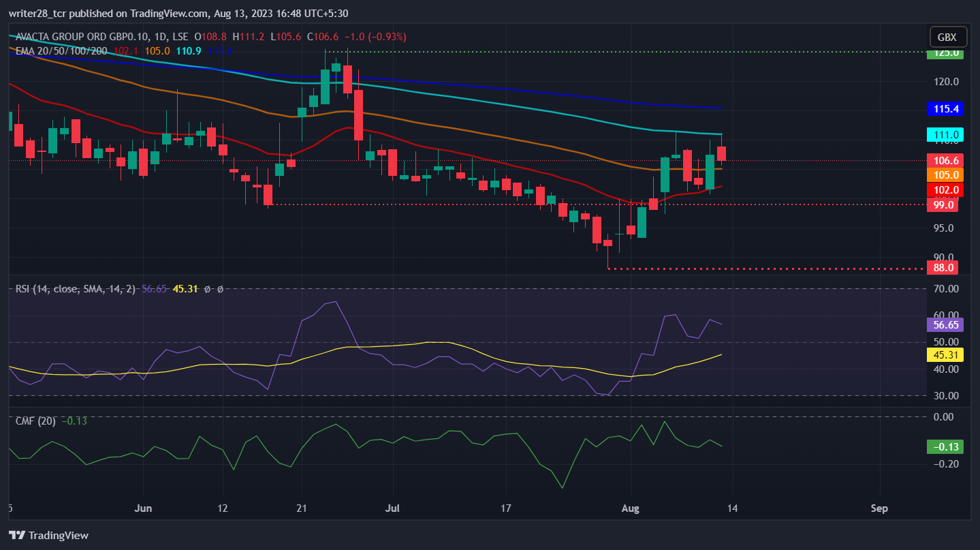
Task: Click the EMA 20/50/100/200 indicator legend
Action: tap(61, 50)
